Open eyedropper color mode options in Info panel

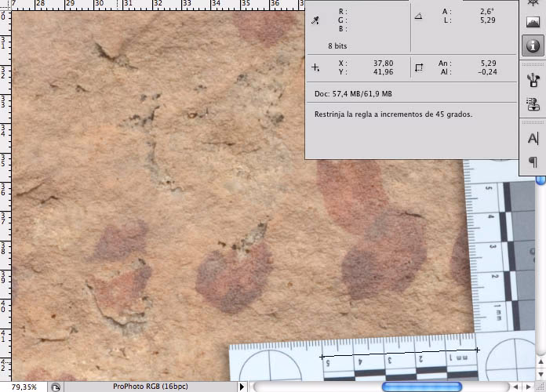point(315,21)
